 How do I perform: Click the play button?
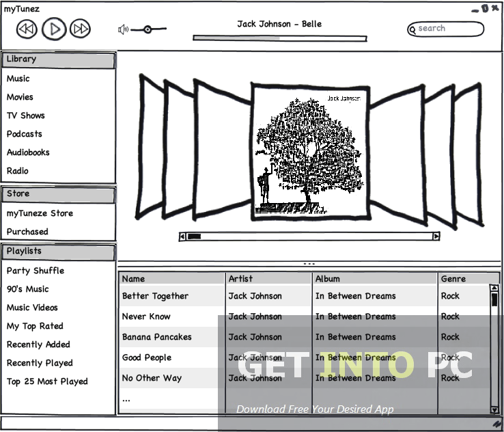tap(54, 29)
